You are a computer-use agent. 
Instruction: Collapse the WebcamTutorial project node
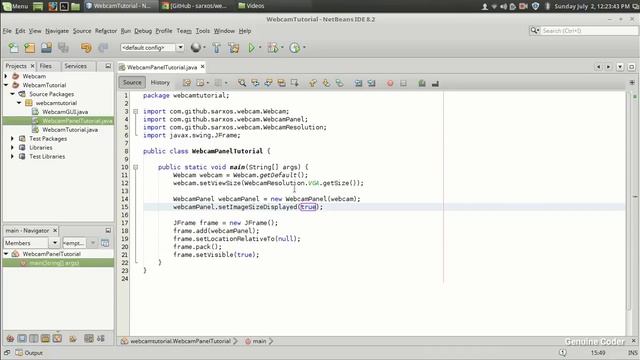point(6,85)
